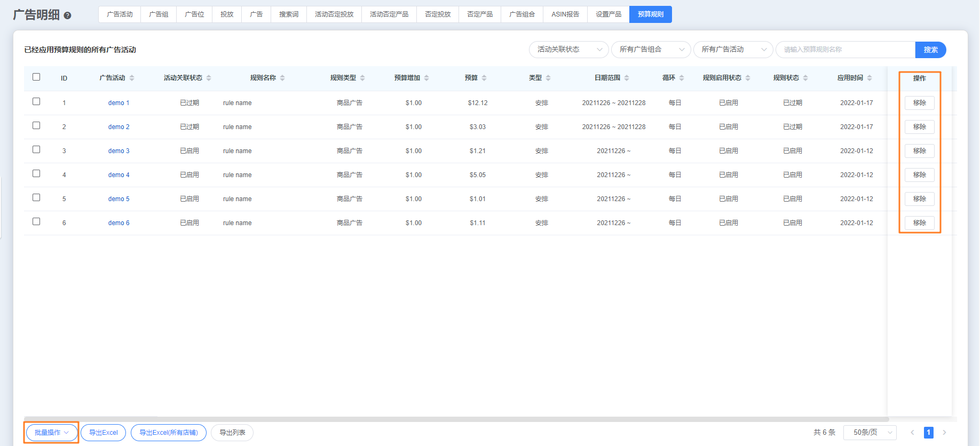Sort by 活动关联状态 column sort icon
The height and width of the screenshot is (446, 980).
click(x=209, y=78)
